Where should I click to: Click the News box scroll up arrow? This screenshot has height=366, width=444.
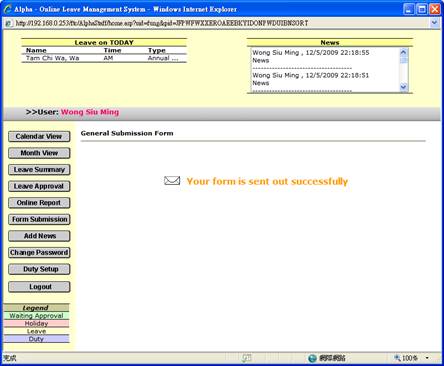[403, 52]
